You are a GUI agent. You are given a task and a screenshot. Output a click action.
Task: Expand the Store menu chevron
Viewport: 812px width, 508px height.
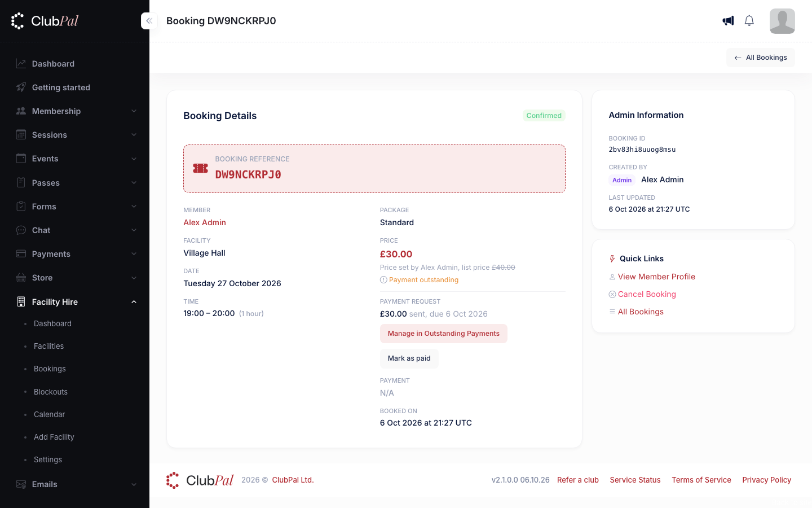[x=134, y=278]
